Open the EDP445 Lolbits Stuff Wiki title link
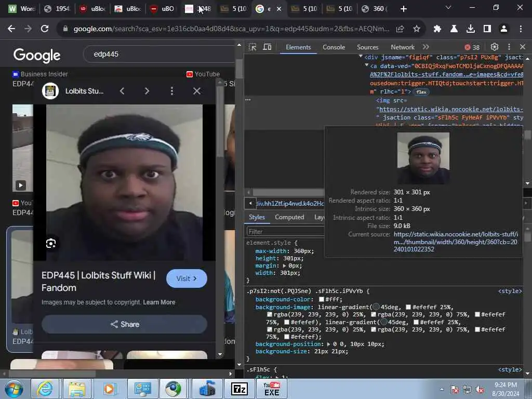Viewport: 532px width, 399px height. click(98, 281)
